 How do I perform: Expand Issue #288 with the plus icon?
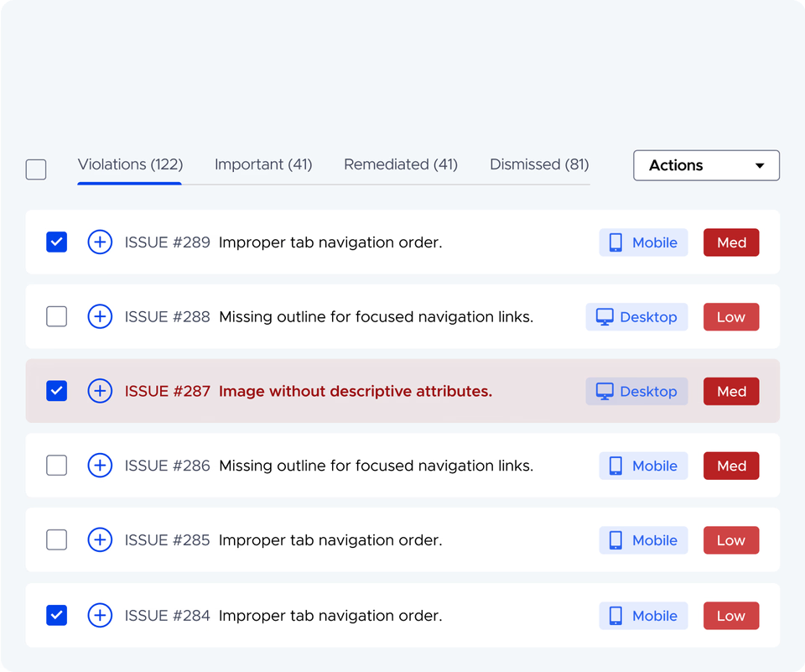(100, 316)
